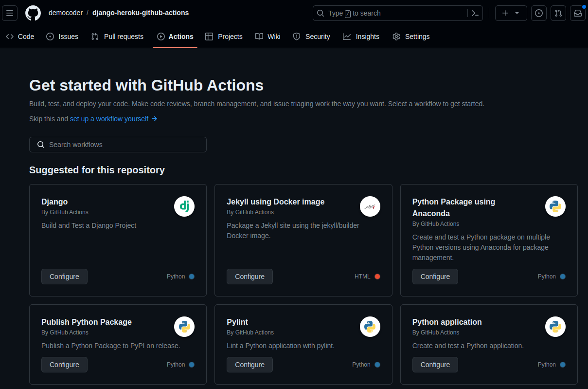The height and width of the screenshot is (389, 588).
Task: Open the Security tab
Action: [x=311, y=37]
